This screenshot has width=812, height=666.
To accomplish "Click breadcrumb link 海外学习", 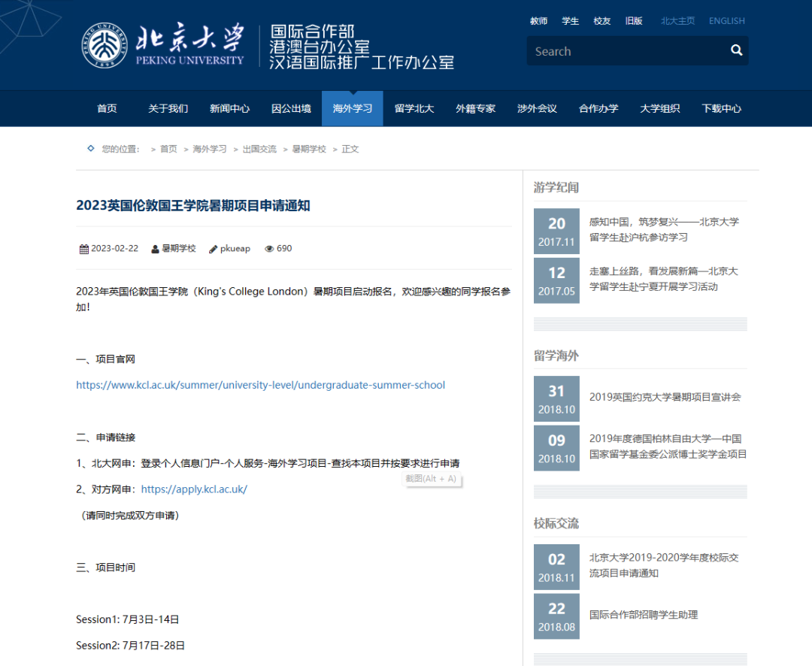I will 210,149.
